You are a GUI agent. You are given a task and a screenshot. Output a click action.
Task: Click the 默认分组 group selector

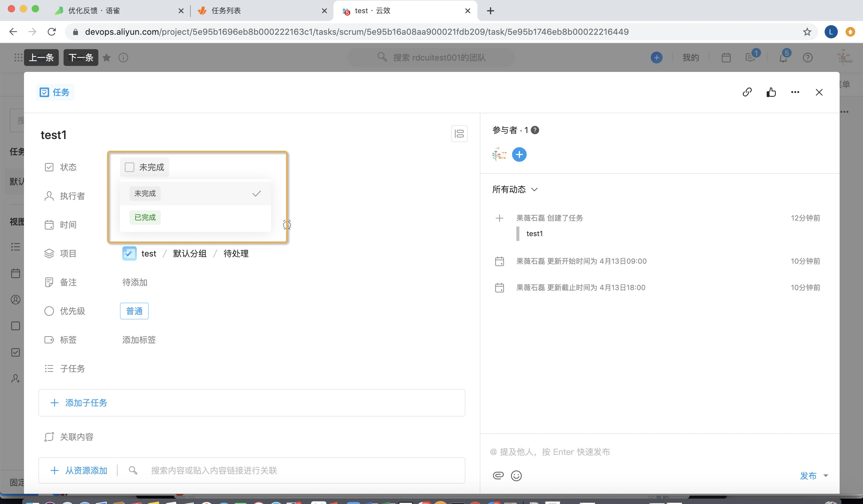click(190, 253)
